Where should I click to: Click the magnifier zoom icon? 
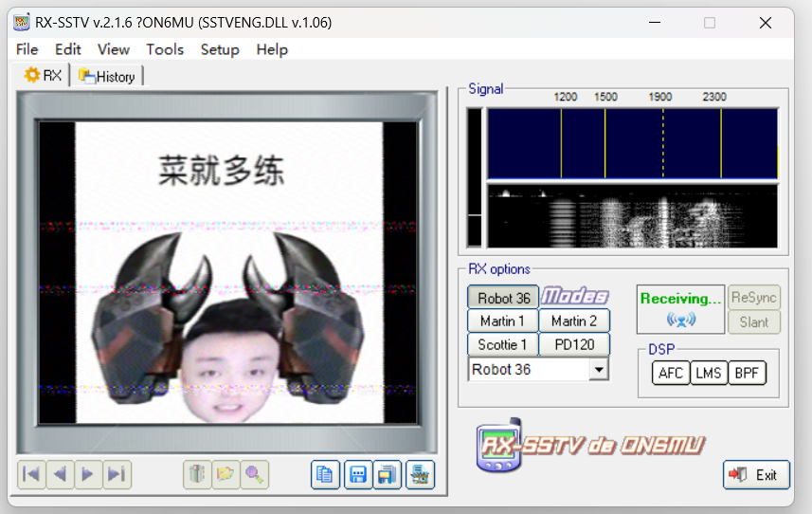click(x=256, y=474)
